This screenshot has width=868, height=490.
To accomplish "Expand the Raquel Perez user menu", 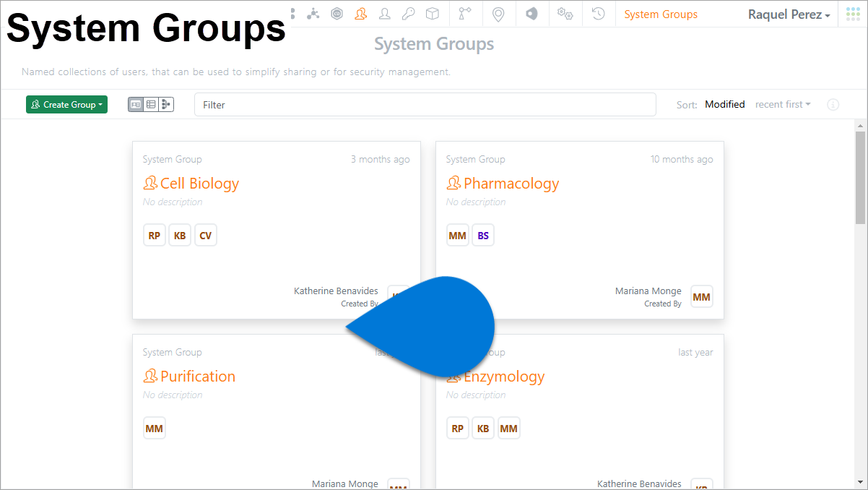I will click(x=789, y=14).
